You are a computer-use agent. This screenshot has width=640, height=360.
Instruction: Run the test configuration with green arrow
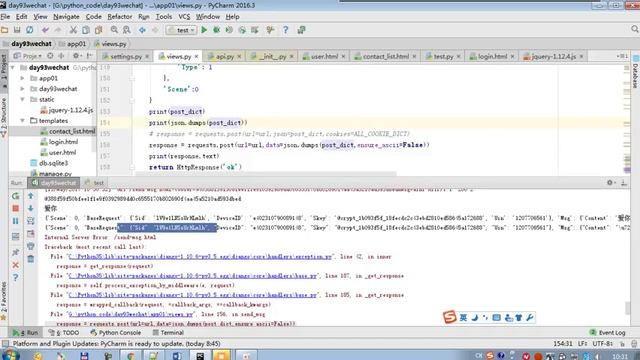(204, 30)
